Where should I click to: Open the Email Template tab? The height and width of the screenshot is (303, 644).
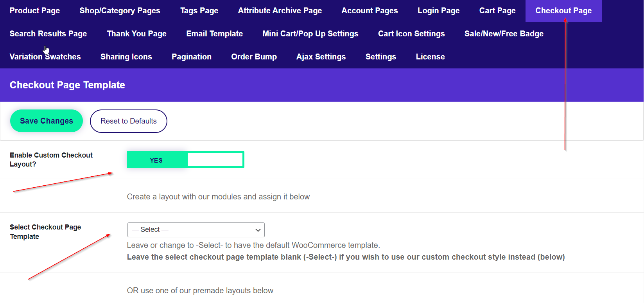[214, 34]
